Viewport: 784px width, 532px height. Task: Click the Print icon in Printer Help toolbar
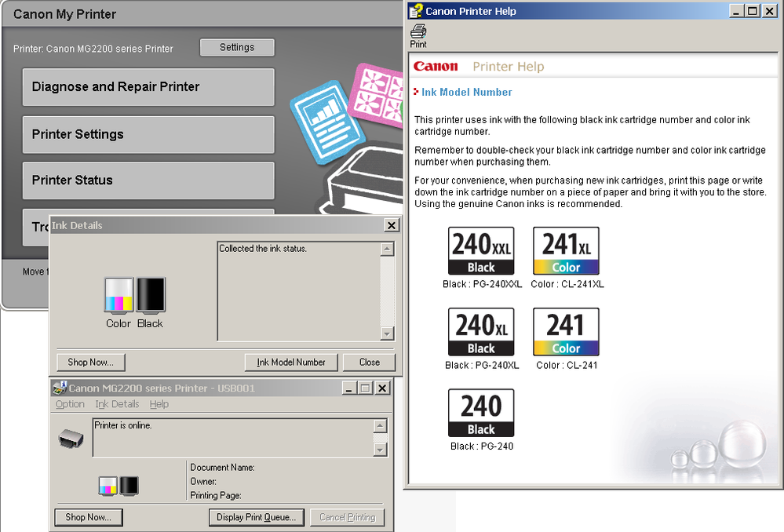click(418, 31)
